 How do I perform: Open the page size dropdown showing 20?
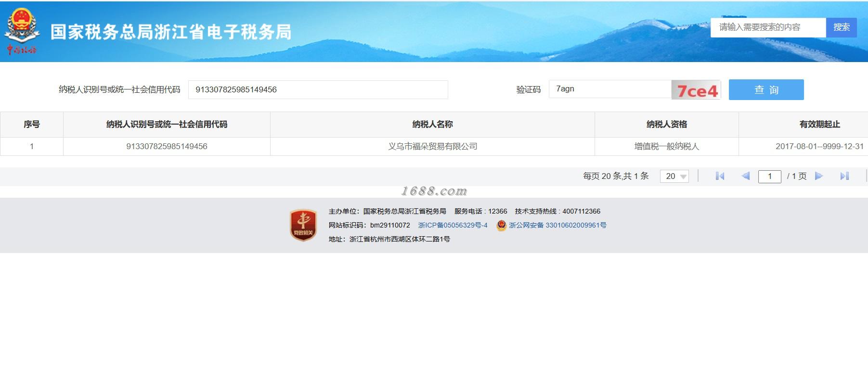click(674, 176)
